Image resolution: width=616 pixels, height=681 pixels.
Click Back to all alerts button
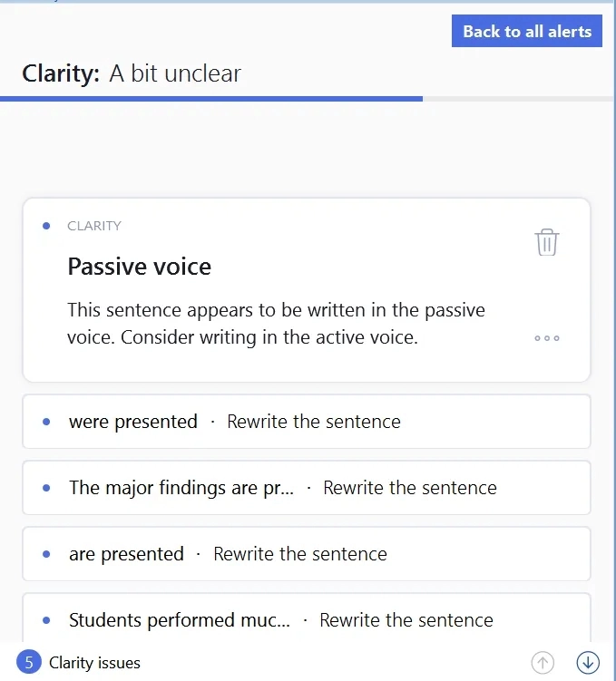pyautogui.click(x=526, y=32)
